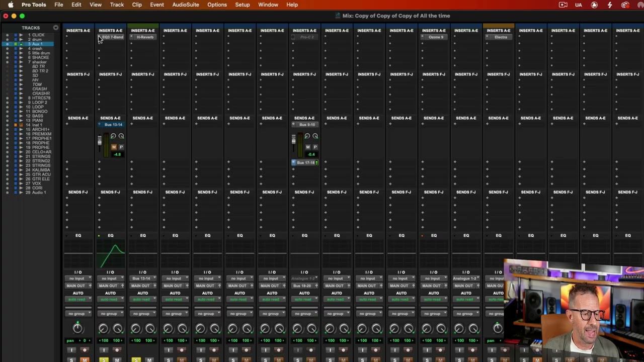
Task: Open the Track menu
Action: [x=117, y=5]
